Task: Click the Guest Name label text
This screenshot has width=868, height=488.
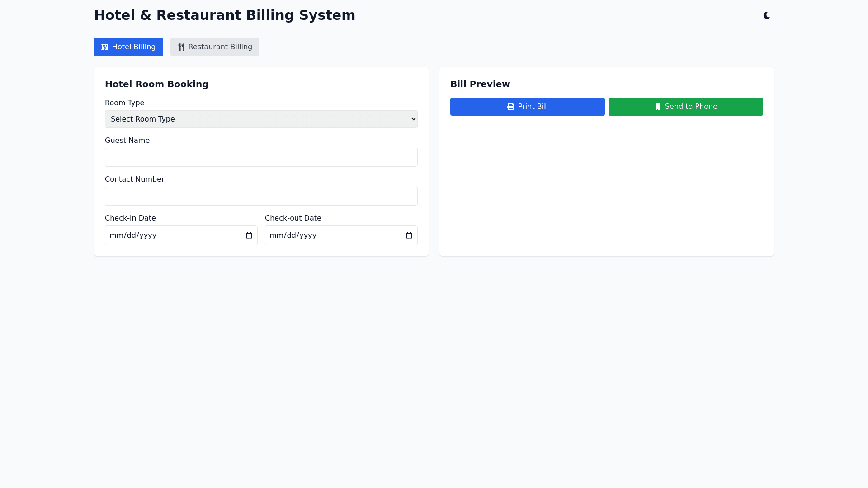Action: tap(127, 141)
